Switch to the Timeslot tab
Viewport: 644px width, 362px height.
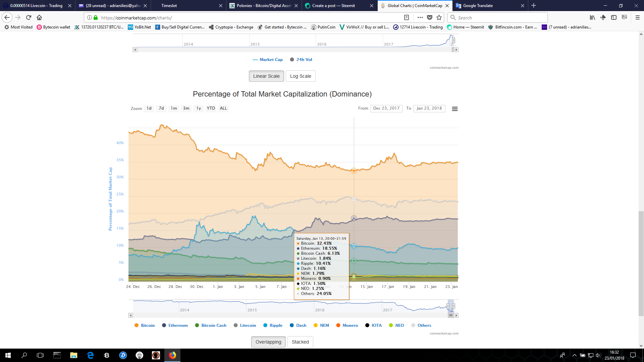[x=188, y=6]
